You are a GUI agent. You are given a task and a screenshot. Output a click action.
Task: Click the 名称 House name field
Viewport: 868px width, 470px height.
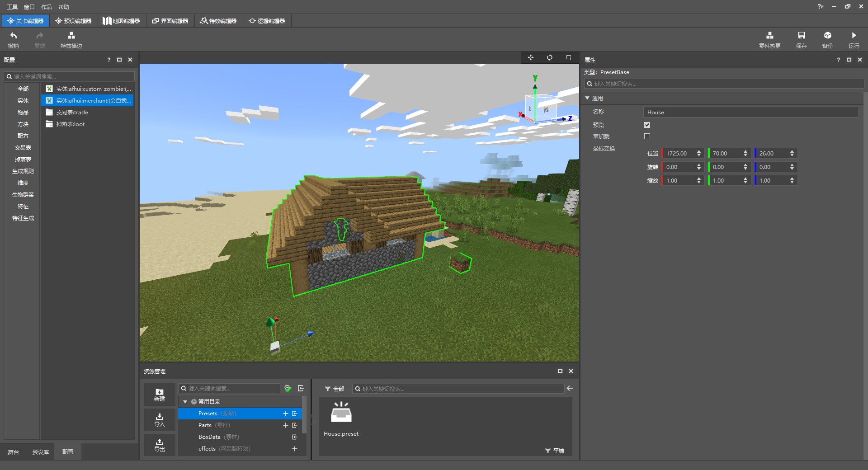[x=751, y=113]
